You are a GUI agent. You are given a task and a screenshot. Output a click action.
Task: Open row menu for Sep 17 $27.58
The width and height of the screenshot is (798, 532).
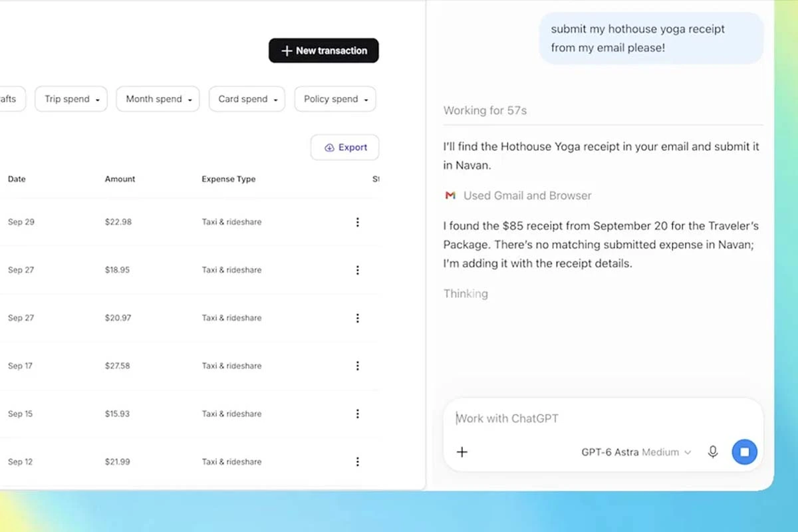pos(358,366)
